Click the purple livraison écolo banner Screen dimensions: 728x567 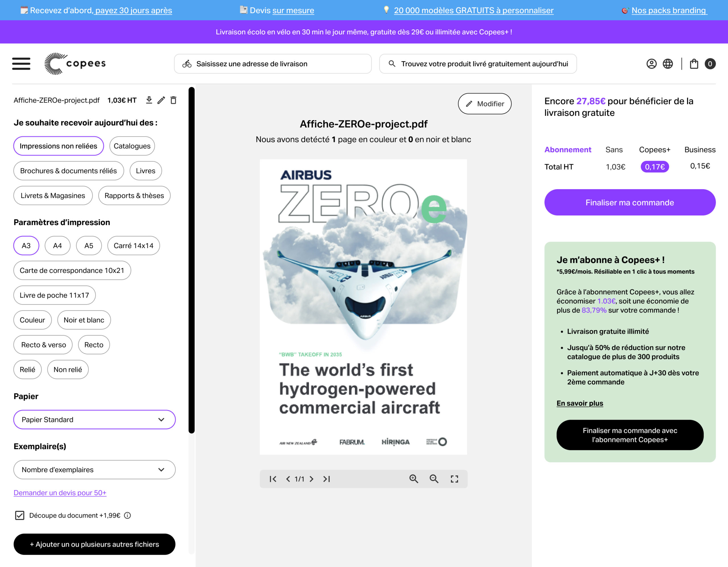[x=364, y=32]
